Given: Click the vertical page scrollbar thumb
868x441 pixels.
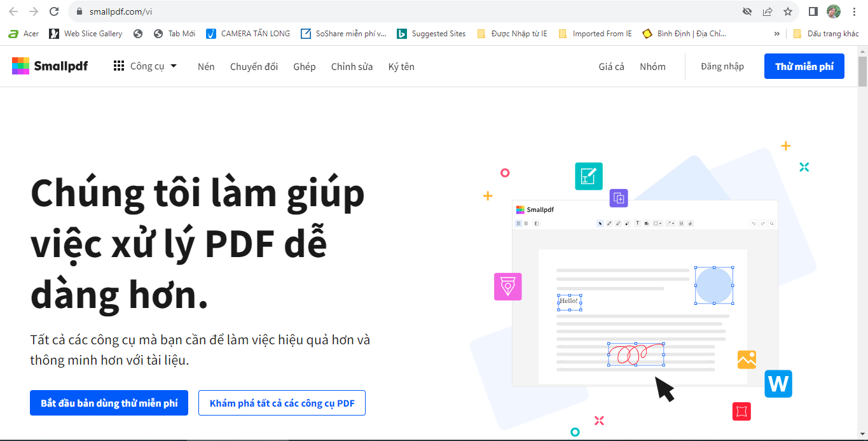Looking at the screenshot, I should point(862,71).
